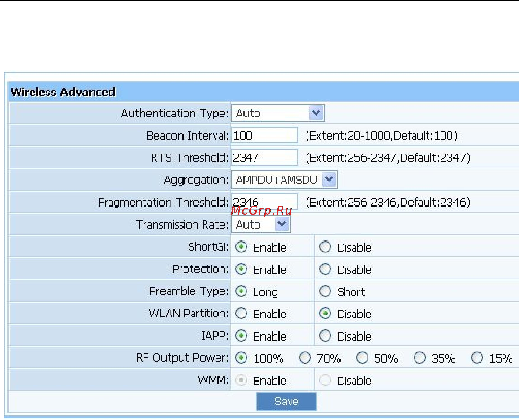Select IAPP Enable radio button

(x=241, y=336)
